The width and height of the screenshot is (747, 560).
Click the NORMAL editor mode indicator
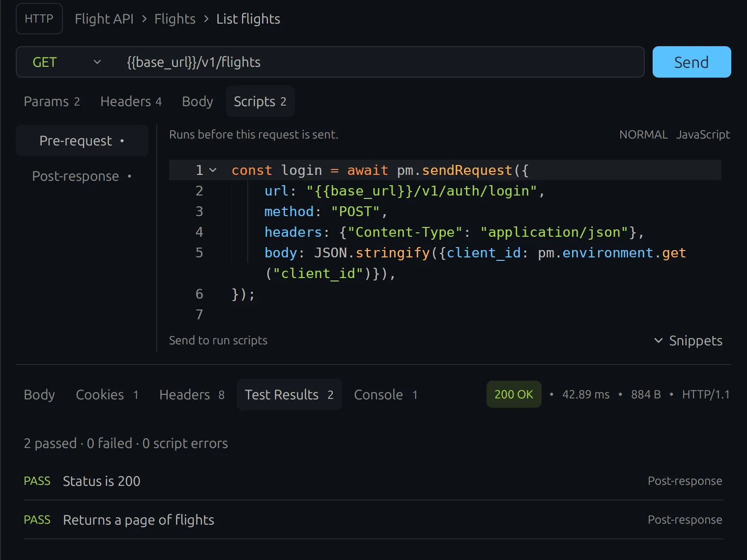pyautogui.click(x=643, y=135)
